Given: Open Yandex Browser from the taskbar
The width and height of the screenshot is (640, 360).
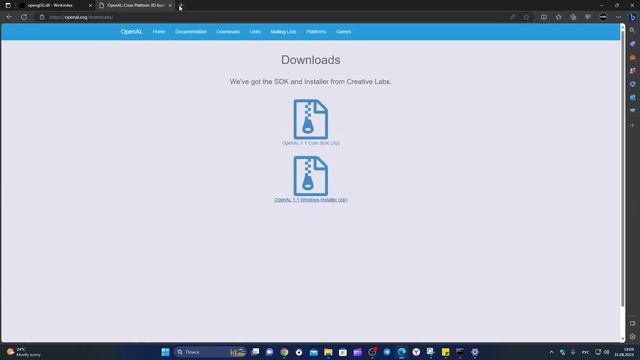Looking at the screenshot, I should click(x=416, y=352).
